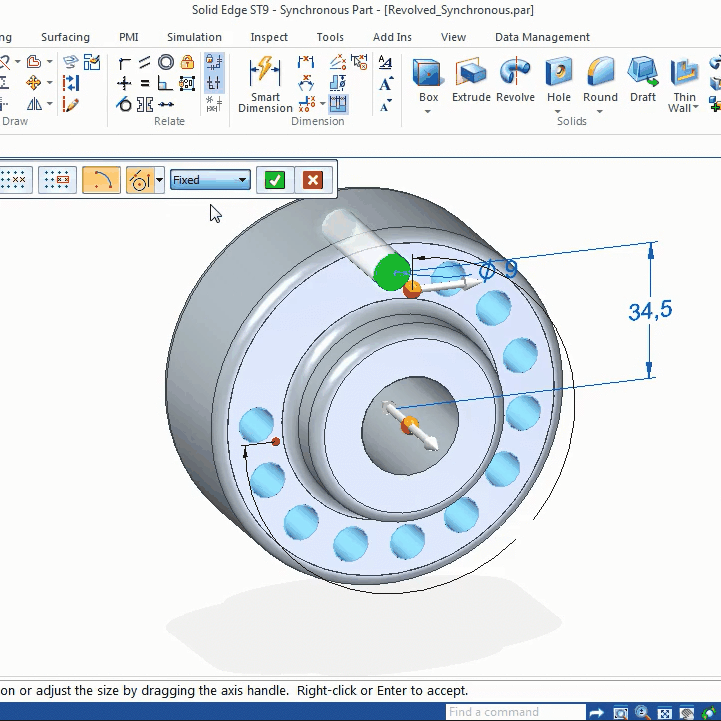Toggle the highlighted arc pattern option button
The height and width of the screenshot is (721, 721).
[x=101, y=180]
